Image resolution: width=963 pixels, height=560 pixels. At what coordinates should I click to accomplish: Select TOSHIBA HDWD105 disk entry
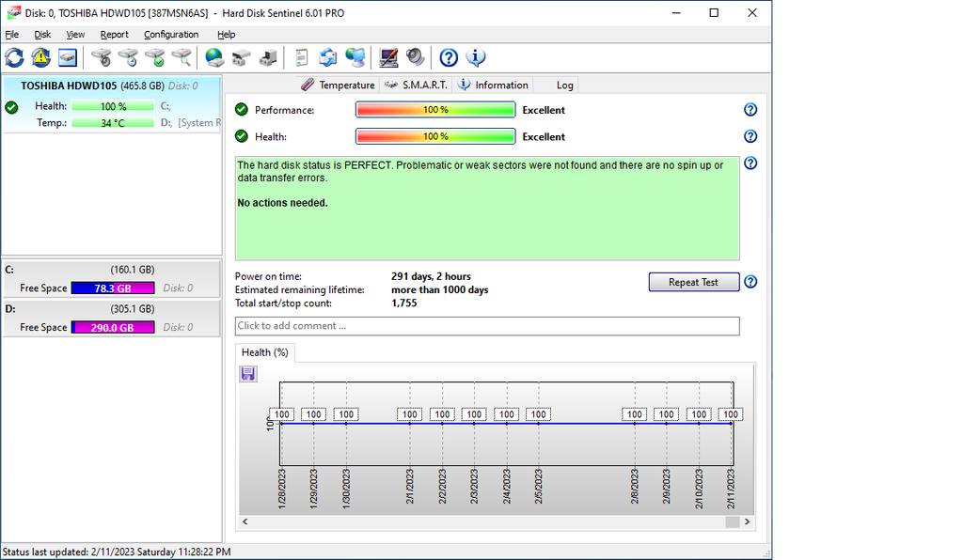point(111,104)
